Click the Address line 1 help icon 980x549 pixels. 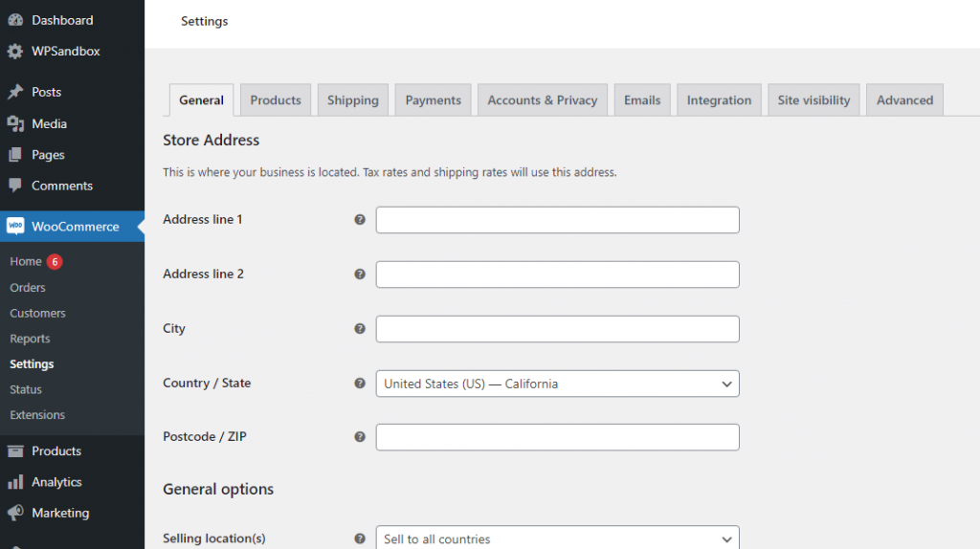tap(360, 219)
